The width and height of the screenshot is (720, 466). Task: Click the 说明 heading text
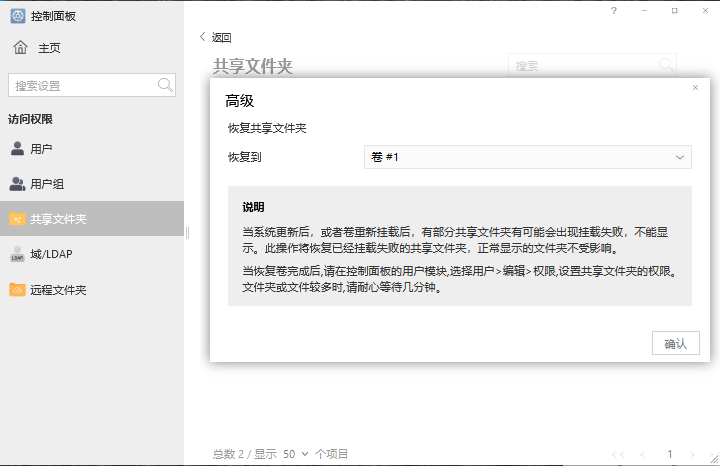tap(253, 207)
